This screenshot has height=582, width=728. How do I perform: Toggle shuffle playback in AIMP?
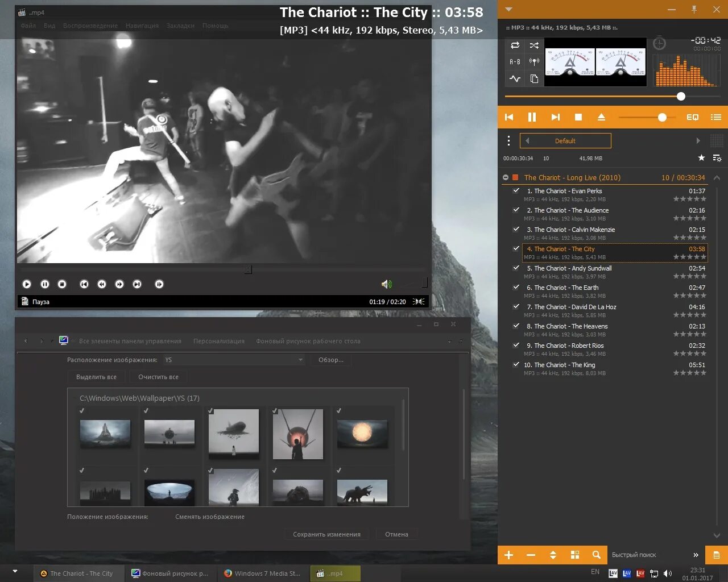pos(534,45)
